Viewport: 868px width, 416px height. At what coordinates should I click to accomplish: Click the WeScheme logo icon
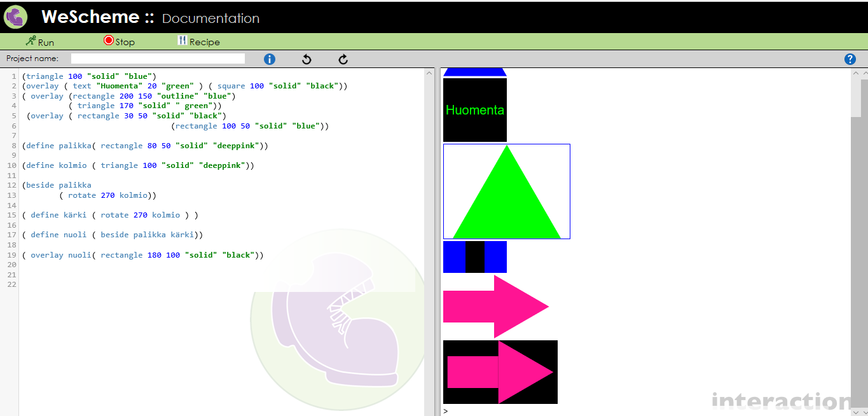15,17
